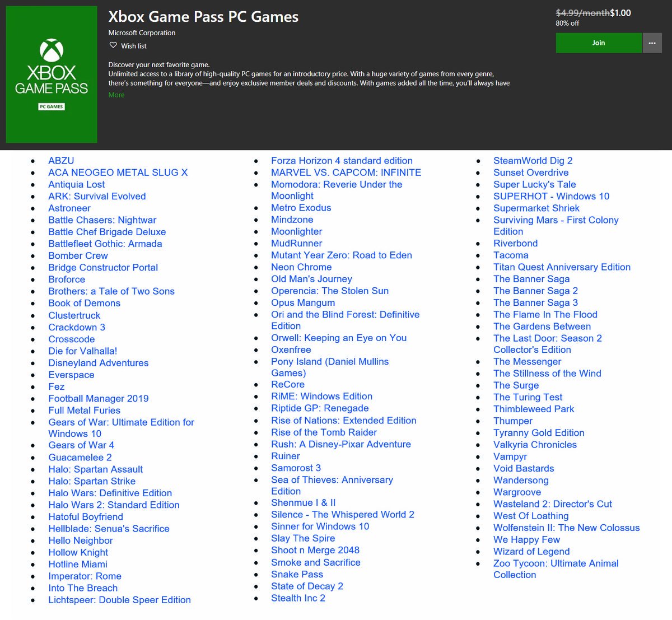The height and width of the screenshot is (620, 672).
Task: Click Wolfenstein II: The New Colossus
Action: [567, 528]
